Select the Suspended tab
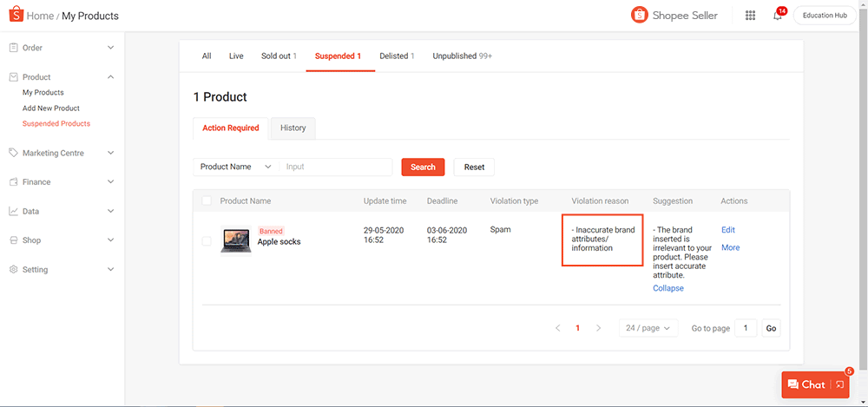The image size is (868, 407). (x=339, y=56)
